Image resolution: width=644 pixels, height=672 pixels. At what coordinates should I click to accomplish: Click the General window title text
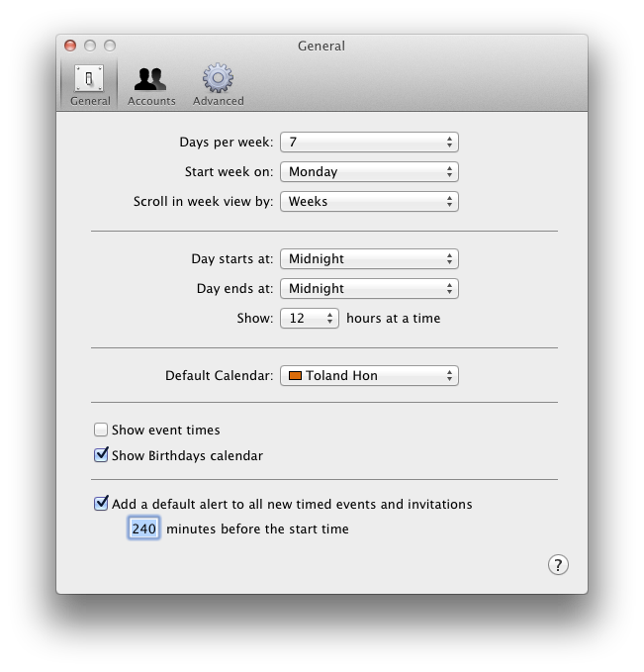322,46
